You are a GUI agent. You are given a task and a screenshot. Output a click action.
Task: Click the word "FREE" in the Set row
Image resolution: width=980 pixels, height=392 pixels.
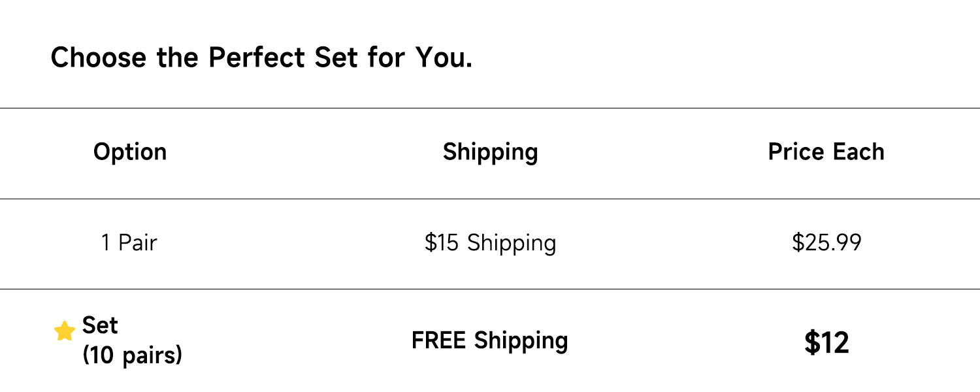pyautogui.click(x=440, y=341)
